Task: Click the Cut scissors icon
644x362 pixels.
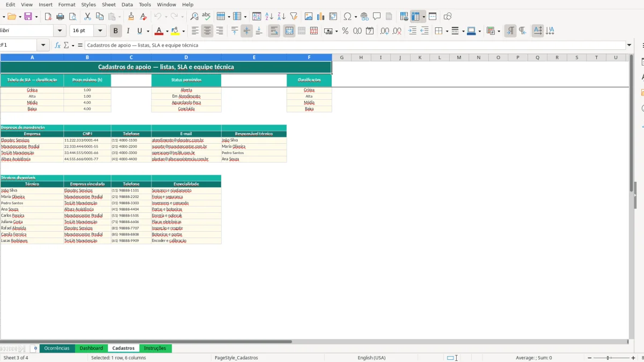Action: tap(87, 17)
